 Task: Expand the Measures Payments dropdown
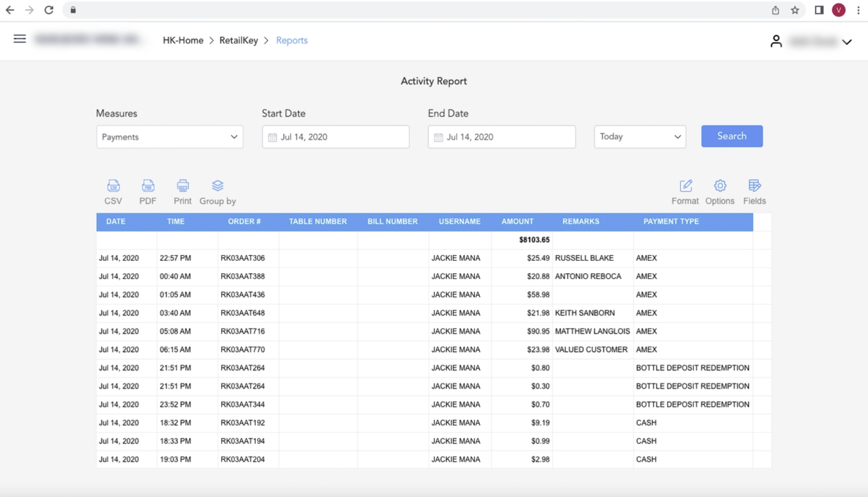point(170,137)
